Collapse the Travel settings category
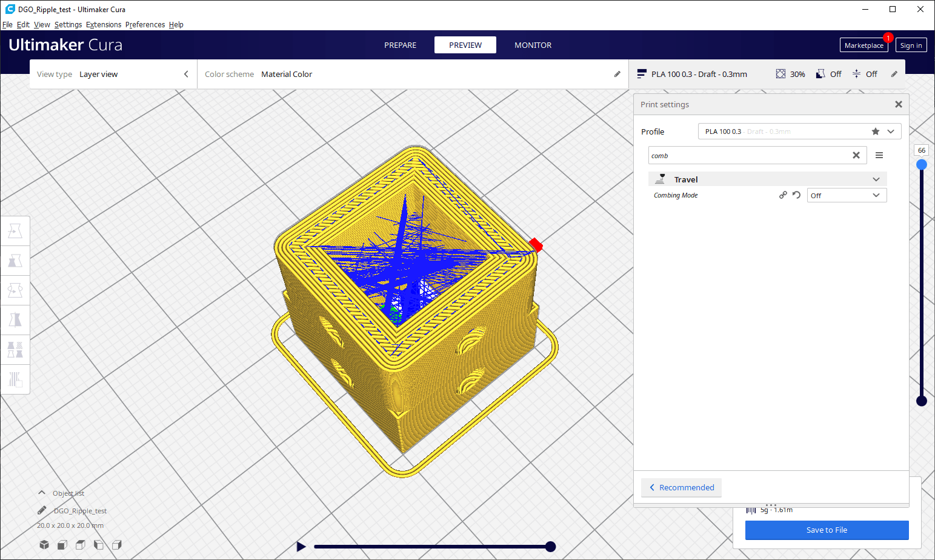The image size is (935, 560). pyautogui.click(x=767, y=179)
